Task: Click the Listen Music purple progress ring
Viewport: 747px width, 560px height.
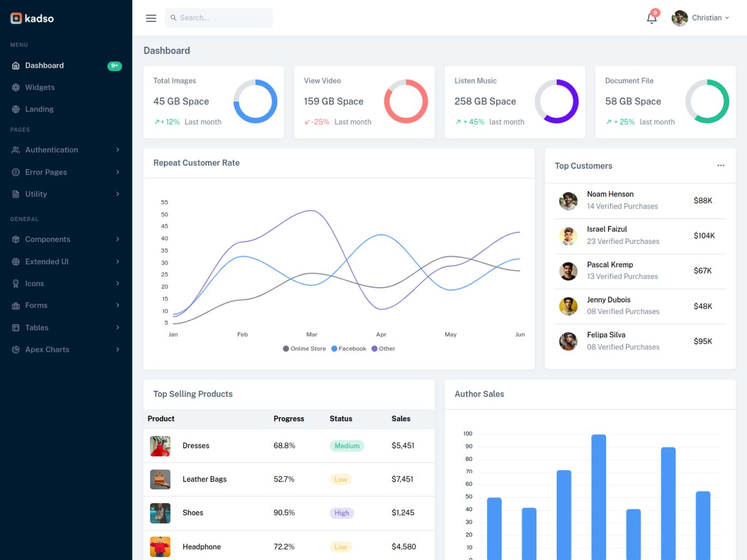Action: [556, 101]
